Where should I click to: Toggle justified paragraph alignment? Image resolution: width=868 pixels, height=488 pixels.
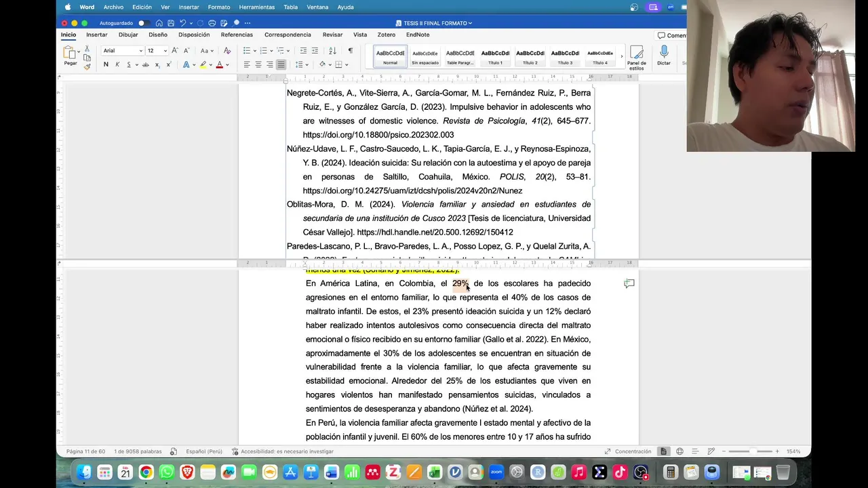[x=281, y=64]
